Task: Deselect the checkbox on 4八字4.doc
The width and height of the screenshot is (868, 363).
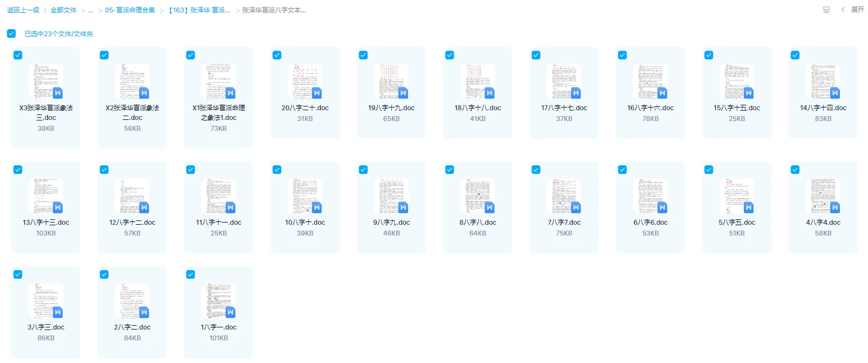Action: pos(795,170)
